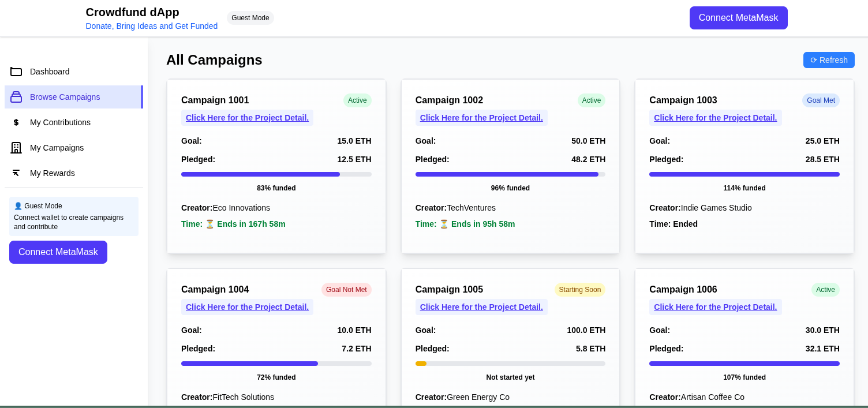
Task: Click creator TechVentures
Action: (x=471, y=208)
